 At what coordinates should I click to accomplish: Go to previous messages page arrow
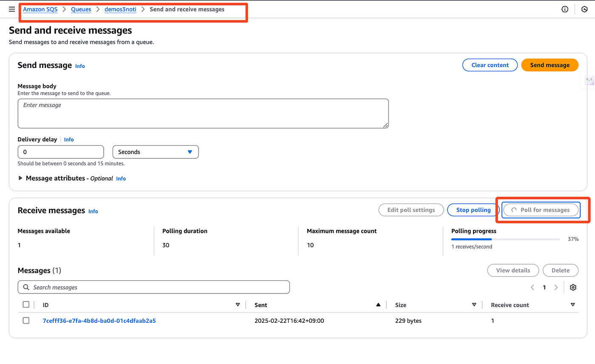click(x=533, y=288)
